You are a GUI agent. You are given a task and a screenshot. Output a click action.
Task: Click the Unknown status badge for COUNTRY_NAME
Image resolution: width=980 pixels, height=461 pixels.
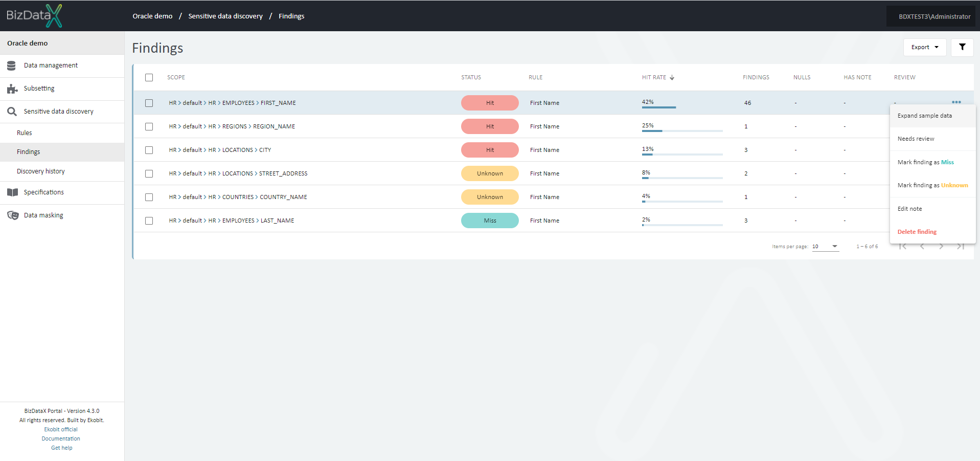[490, 197]
